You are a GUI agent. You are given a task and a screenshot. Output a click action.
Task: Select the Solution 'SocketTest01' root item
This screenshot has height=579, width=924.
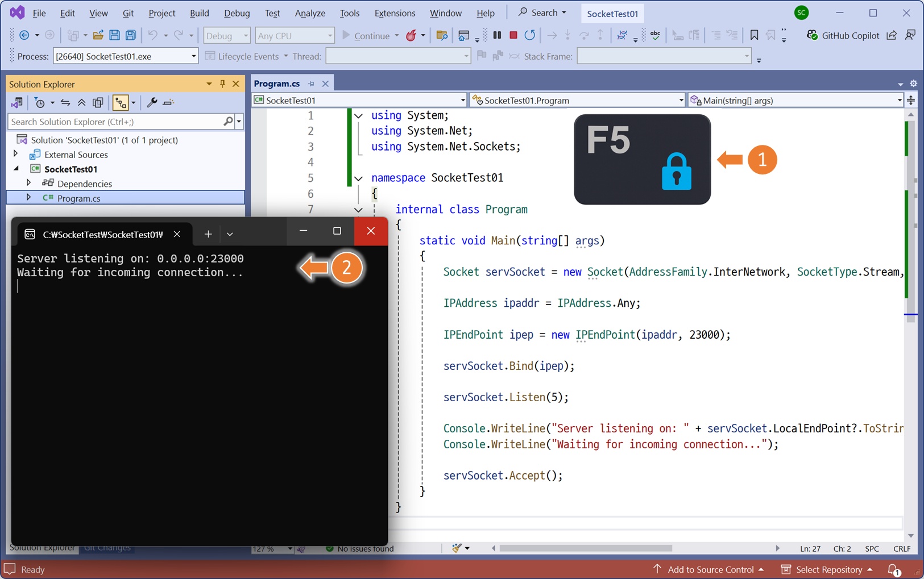104,140
